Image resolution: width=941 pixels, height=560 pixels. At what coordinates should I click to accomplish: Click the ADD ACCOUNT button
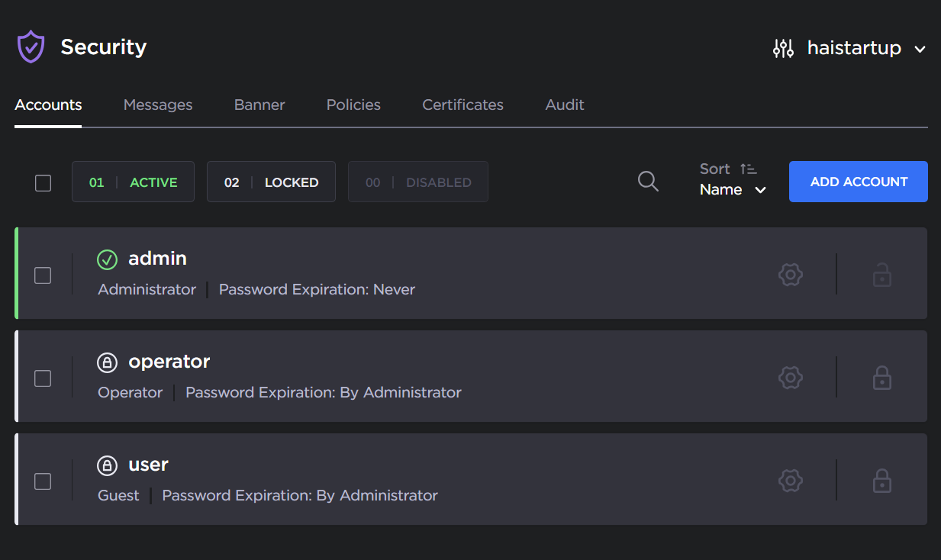click(858, 181)
